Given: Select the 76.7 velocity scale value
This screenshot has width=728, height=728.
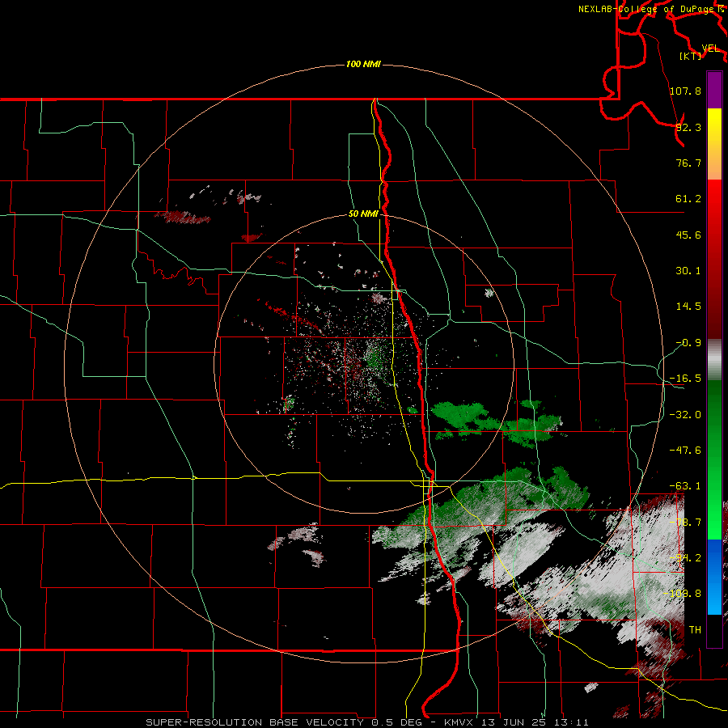Looking at the screenshot, I should (x=688, y=163).
